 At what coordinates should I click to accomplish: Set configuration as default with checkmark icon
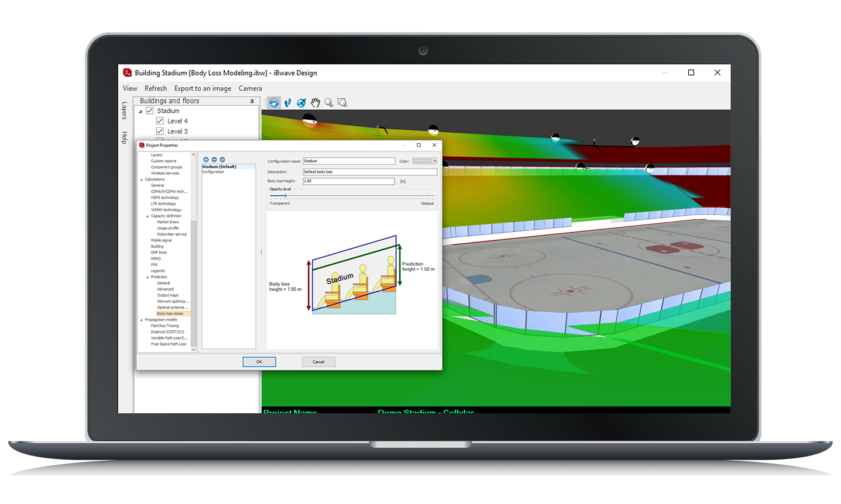[x=222, y=160]
